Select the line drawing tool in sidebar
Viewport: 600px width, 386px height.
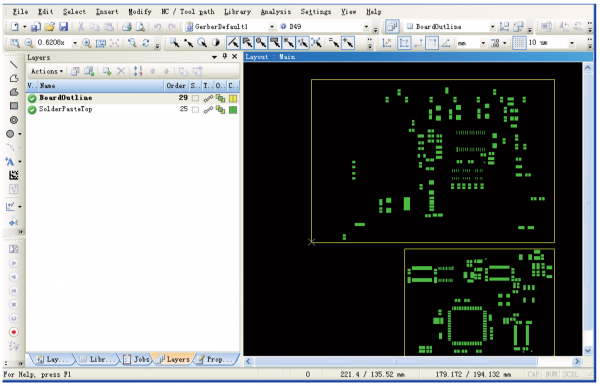point(14,64)
